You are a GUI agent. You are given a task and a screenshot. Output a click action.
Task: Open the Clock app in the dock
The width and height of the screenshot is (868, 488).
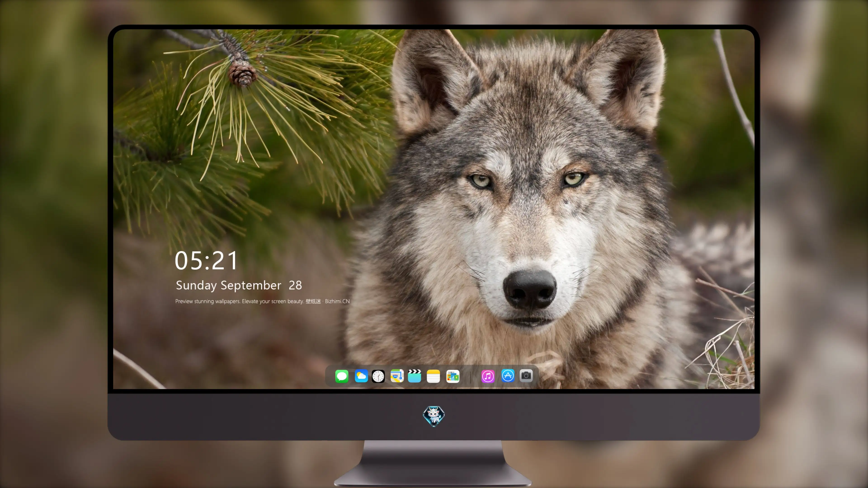(x=378, y=376)
